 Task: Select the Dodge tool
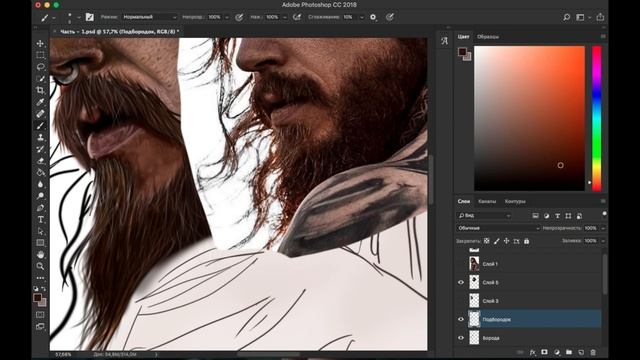coord(40,196)
